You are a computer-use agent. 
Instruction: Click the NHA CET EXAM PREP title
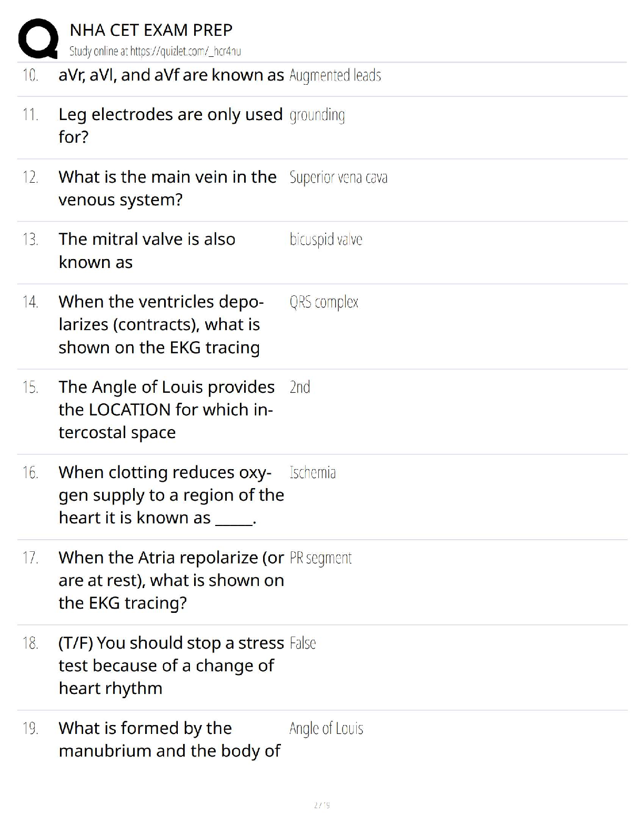click(x=151, y=30)
